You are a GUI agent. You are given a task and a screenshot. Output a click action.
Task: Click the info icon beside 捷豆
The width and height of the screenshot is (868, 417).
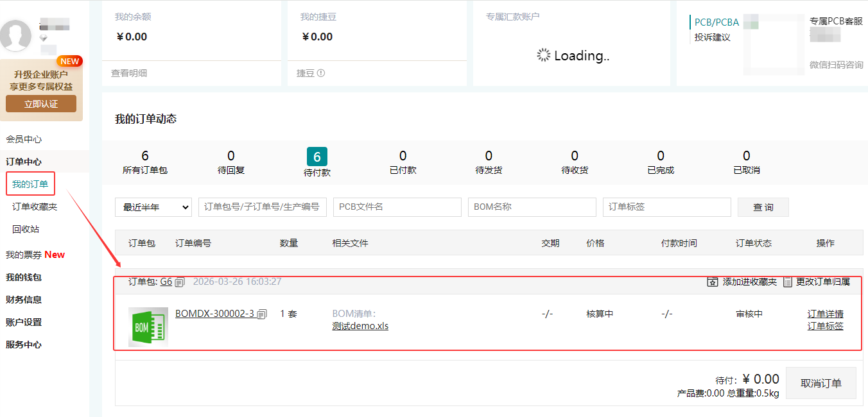point(321,73)
